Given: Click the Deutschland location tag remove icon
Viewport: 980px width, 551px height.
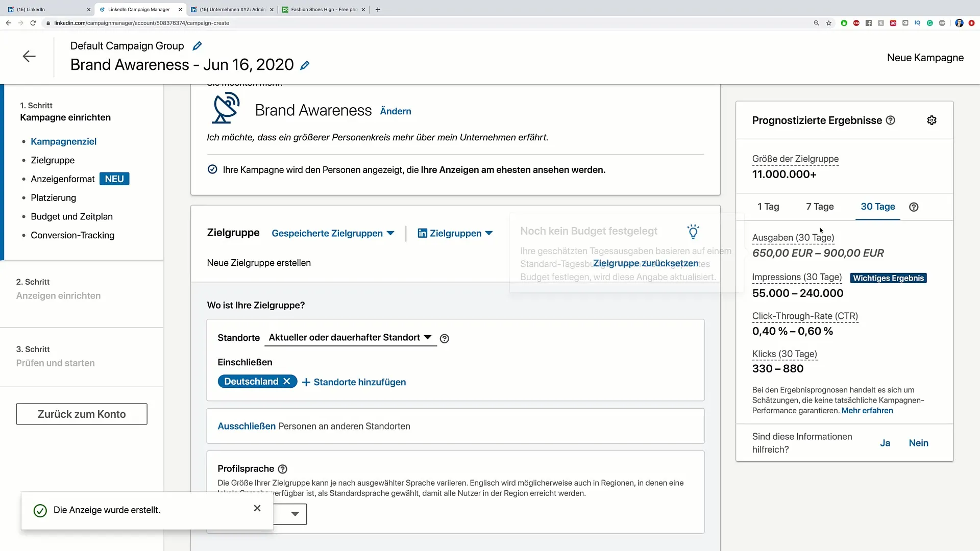Looking at the screenshot, I should [x=288, y=382].
